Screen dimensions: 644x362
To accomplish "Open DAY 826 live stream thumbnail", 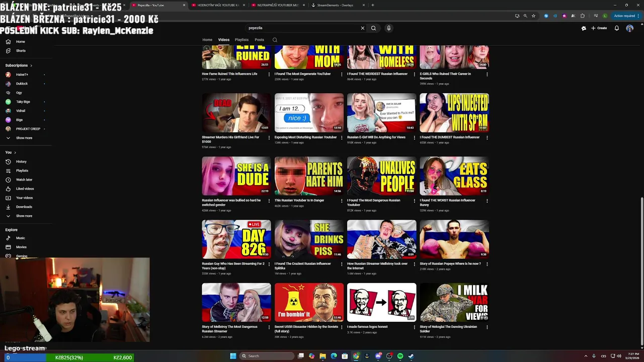I will [236, 239].
